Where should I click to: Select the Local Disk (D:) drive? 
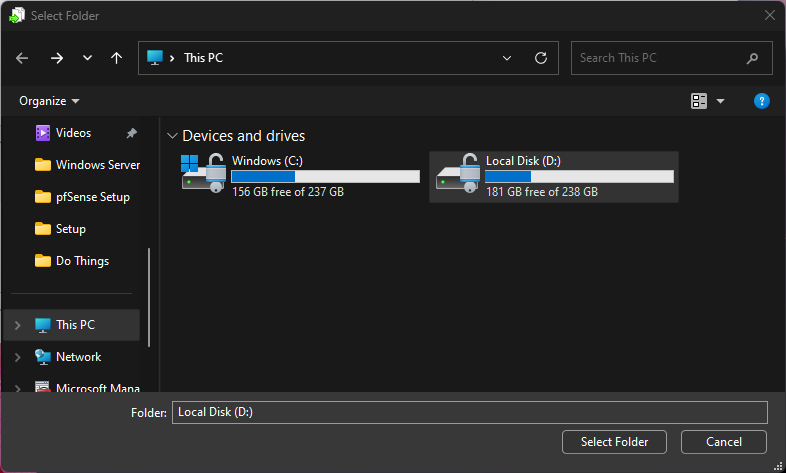click(x=554, y=176)
